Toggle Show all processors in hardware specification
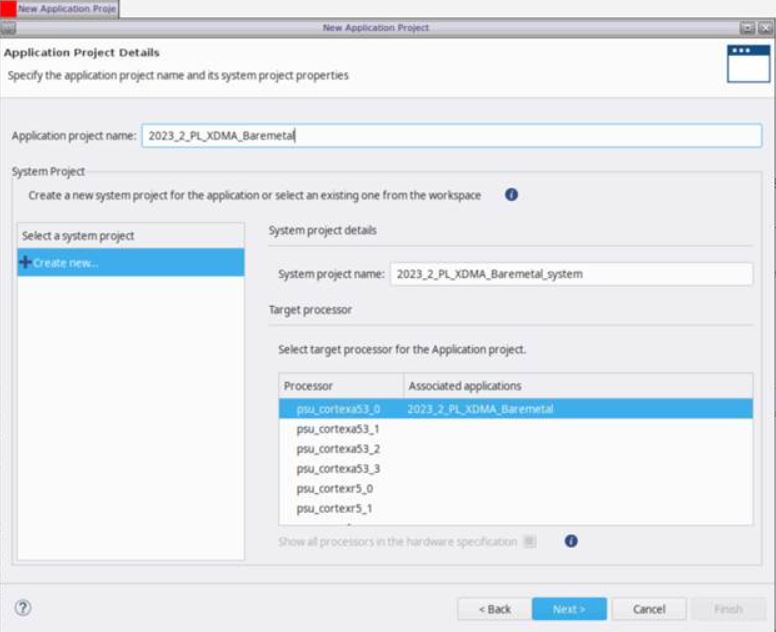Image resolution: width=776 pixels, height=632 pixels. [530, 541]
